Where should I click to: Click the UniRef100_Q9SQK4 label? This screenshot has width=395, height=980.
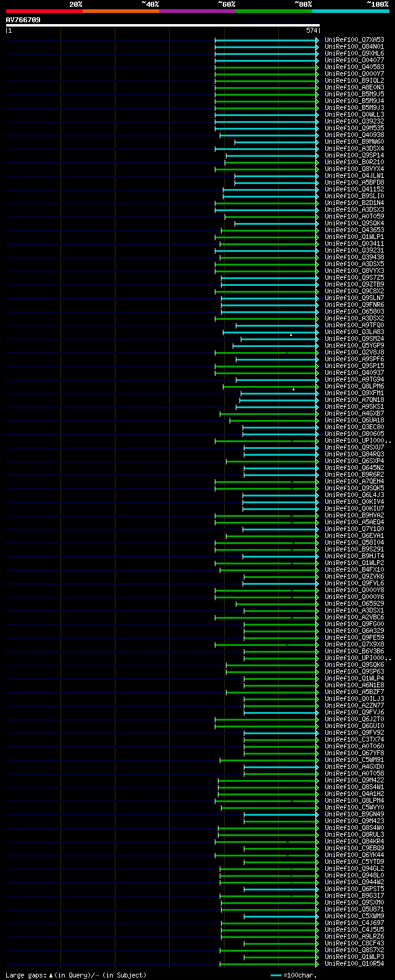pos(354,223)
